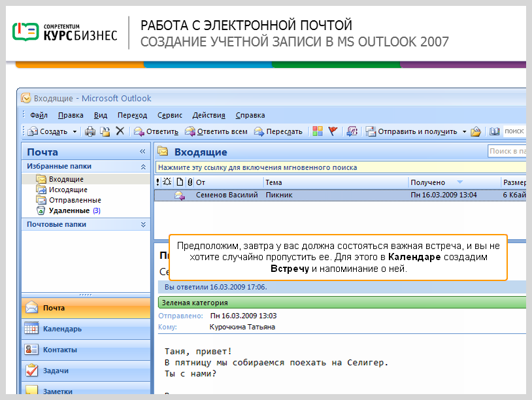This screenshot has height=400, width=532.
Task: Select the Входящие folder in favorites
Action: pyautogui.click(x=86, y=179)
